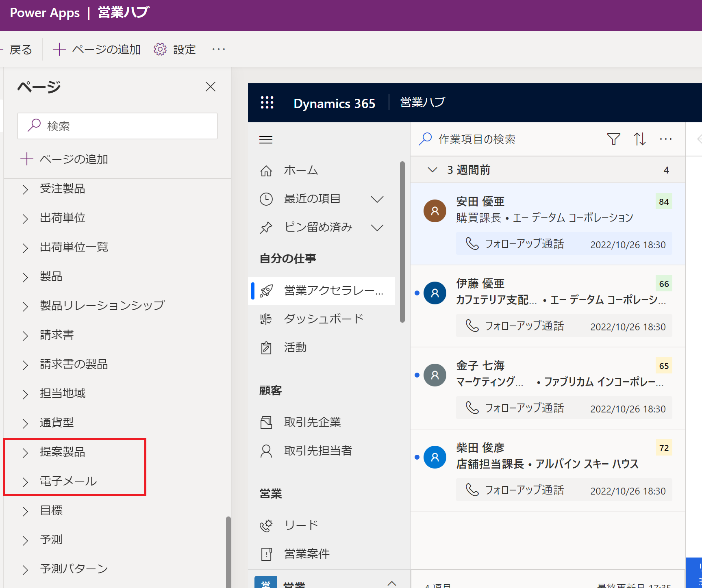Click the 設定 button
Viewport: 702px width, 588px height.
pyautogui.click(x=175, y=49)
